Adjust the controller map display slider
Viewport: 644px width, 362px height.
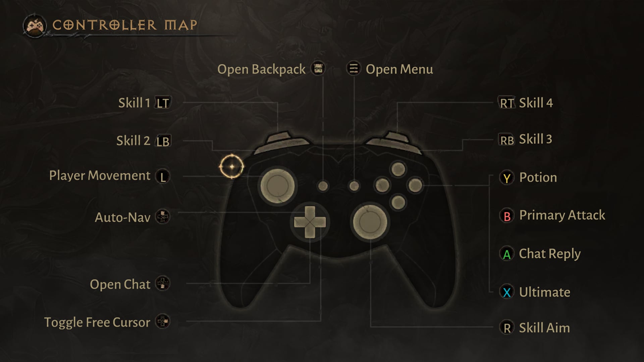[x=230, y=166]
